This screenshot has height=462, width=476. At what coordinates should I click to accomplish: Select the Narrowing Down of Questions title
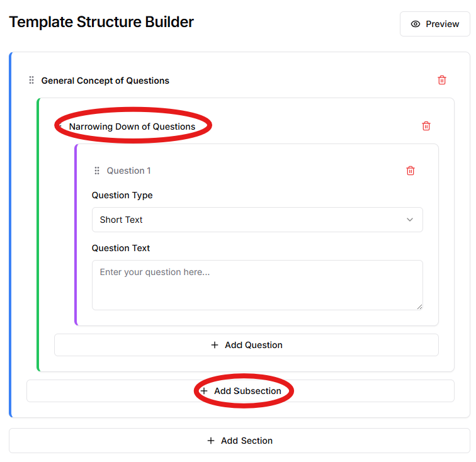(x=132, y=127)
